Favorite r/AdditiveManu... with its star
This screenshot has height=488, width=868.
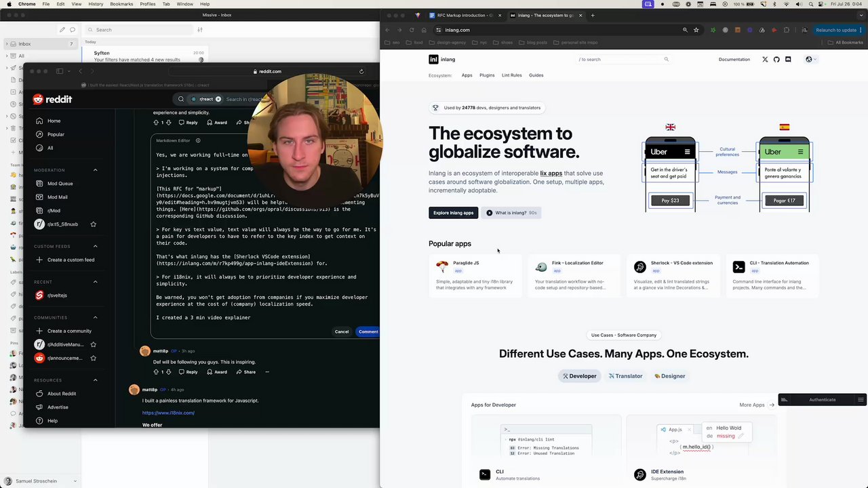coord(94,344)
